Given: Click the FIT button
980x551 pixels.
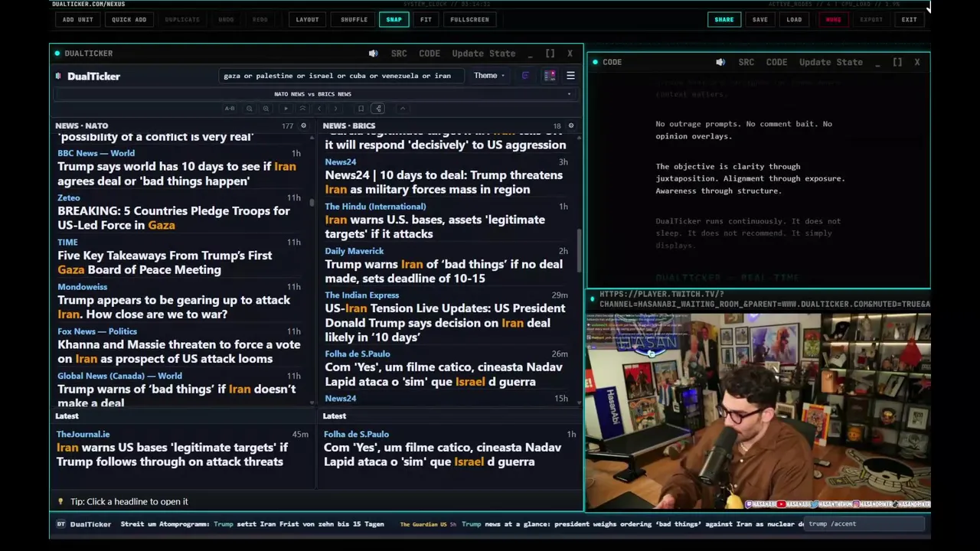Looking at the screenshot, I should pyautogui.click(x=426, y=19).
